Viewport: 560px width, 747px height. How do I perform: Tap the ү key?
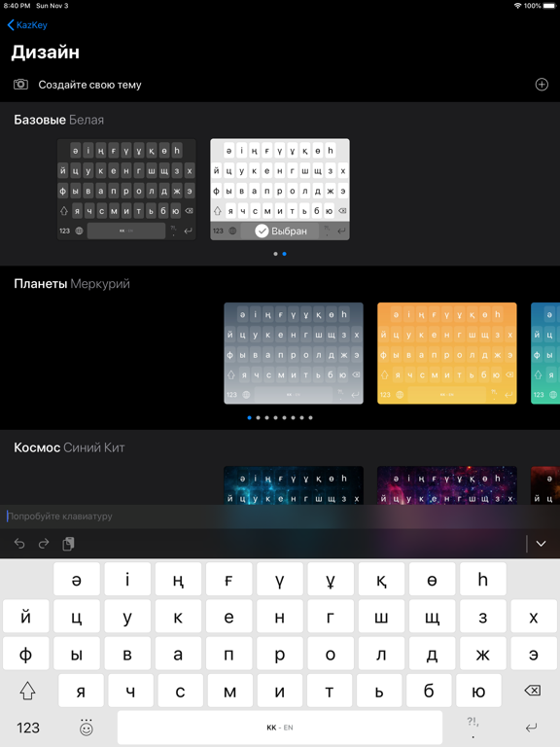pyautogui.click(x=280, y=579)
